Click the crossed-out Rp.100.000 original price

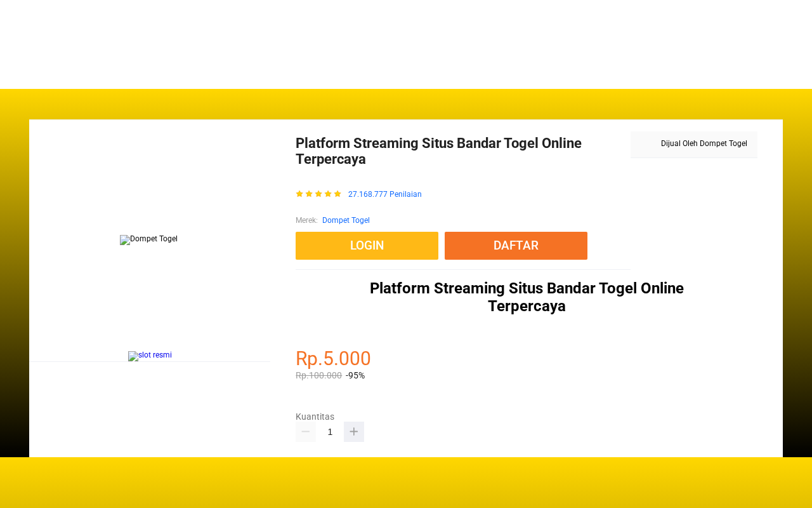point(318,375)
